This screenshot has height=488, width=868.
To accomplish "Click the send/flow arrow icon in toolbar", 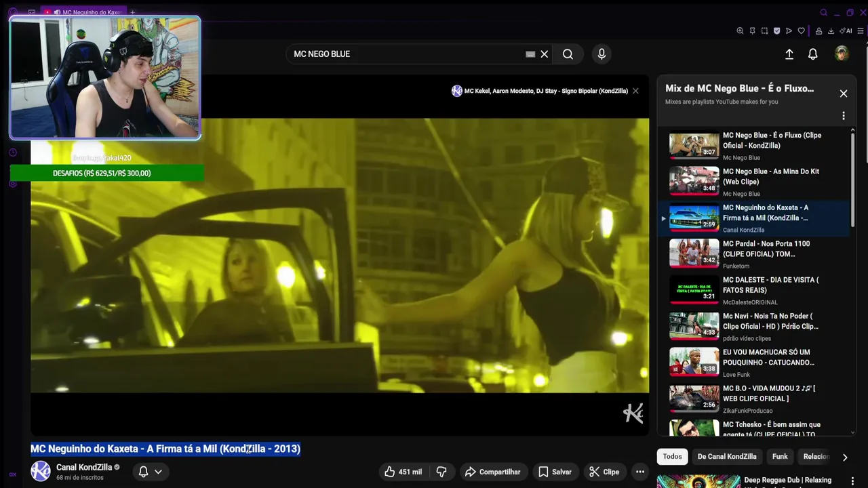I will tap(789, 30).
